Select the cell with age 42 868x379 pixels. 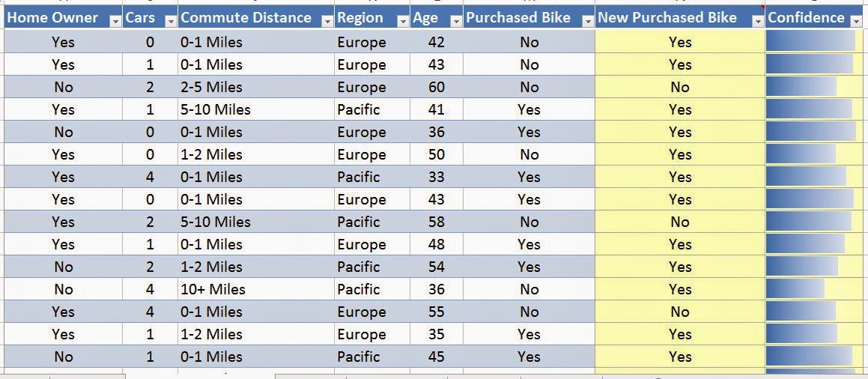[x=436, y=42]
